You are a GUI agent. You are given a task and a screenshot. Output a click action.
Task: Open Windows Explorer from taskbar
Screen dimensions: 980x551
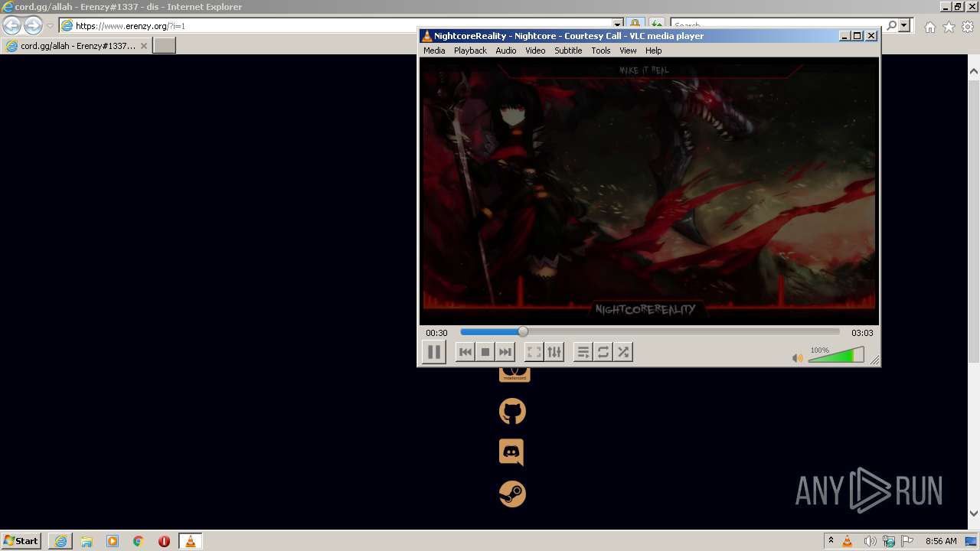click(87, 540)
